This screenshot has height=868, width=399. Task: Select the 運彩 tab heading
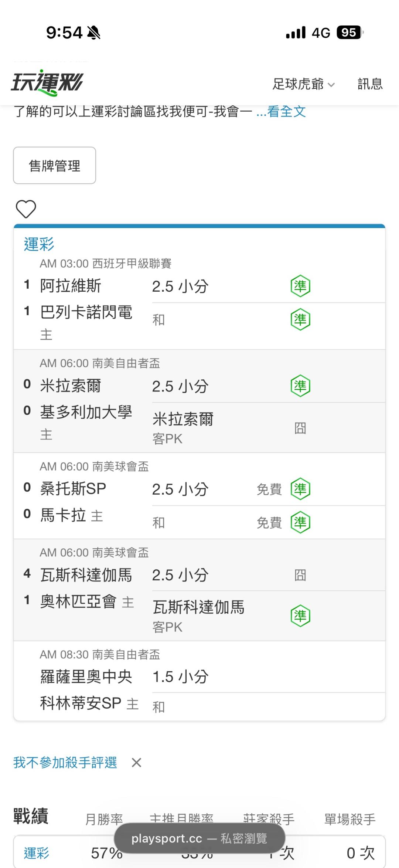[39, 244]
